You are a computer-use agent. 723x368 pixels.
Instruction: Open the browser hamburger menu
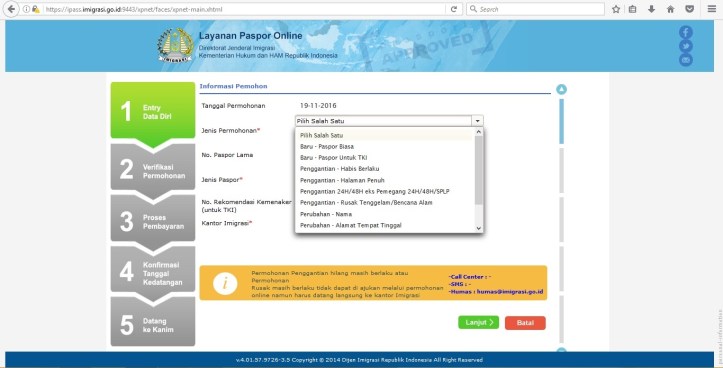coord(711,9)
